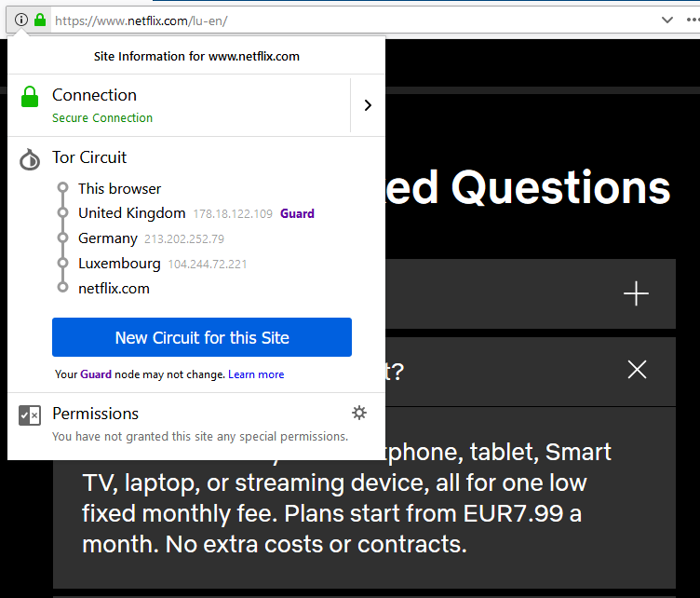Screen dimensions: 700x598
Task: Open the Learn more link
Action: (256, 374)
